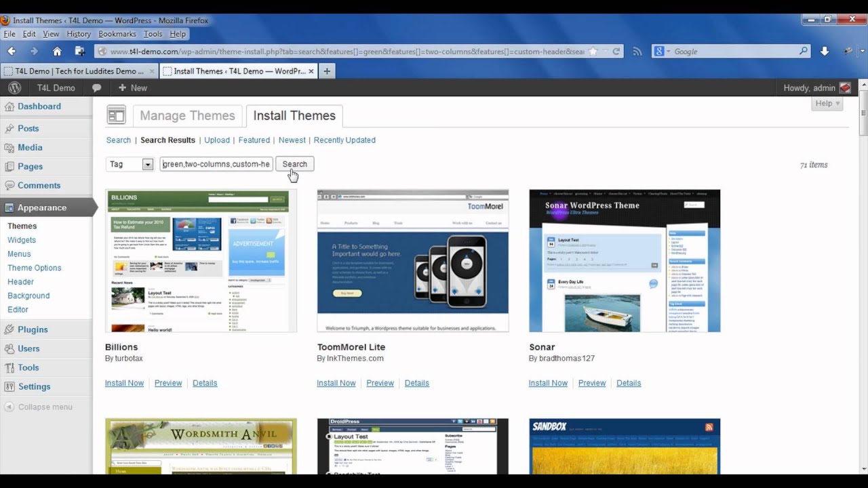Open Pages in the sidebar
Viewport: 868px width, 488px height.
(30, 166)
